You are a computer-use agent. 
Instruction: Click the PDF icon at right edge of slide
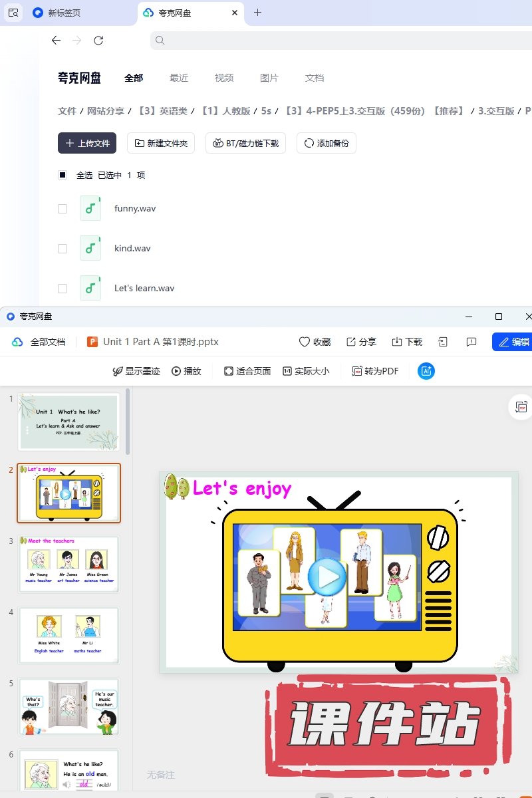coord(521,407)
